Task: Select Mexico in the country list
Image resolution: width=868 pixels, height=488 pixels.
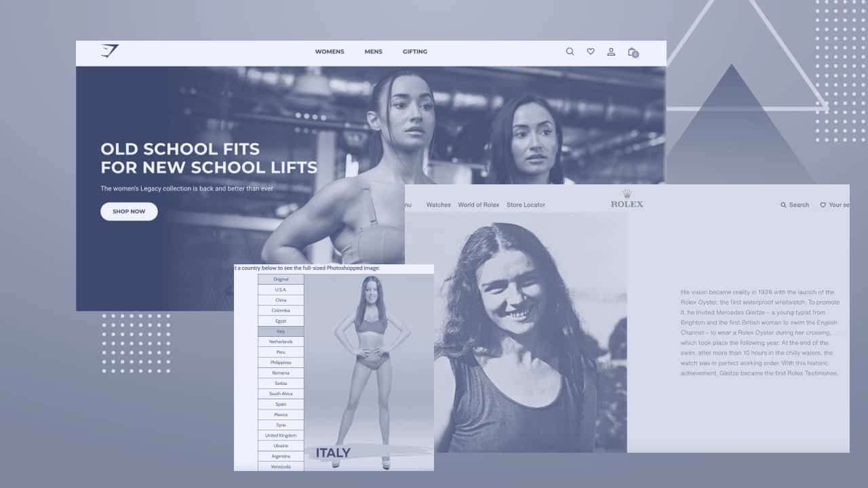Action: tap(281, 415)
